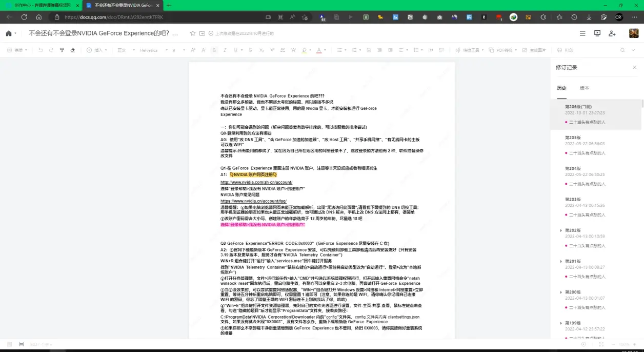Click the highlight color marker
The width and height of the screenshot is (644, 352).
304,50
